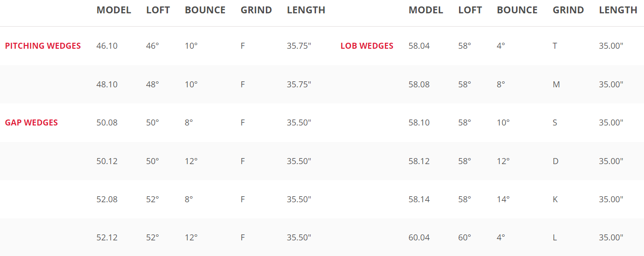Select the K grind value
The image size is (644, 256).
555,199
